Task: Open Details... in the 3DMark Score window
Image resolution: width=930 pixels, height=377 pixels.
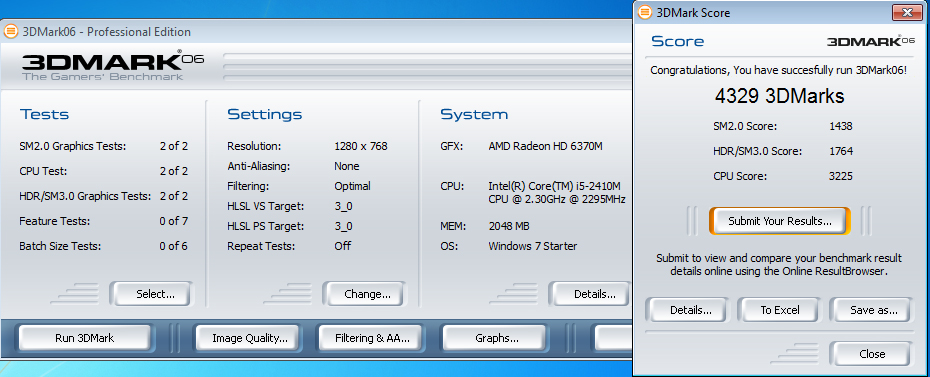Action: click(686, 309)
